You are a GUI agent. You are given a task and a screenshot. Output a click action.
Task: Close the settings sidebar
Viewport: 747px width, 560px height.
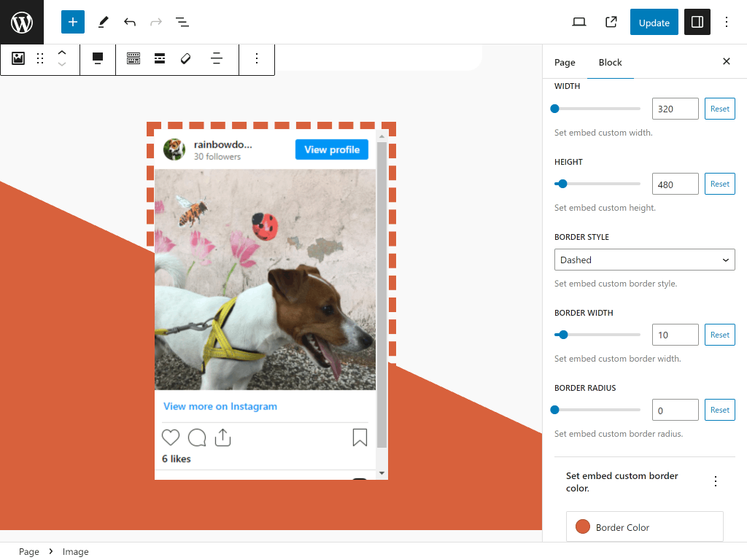(726, 61)
